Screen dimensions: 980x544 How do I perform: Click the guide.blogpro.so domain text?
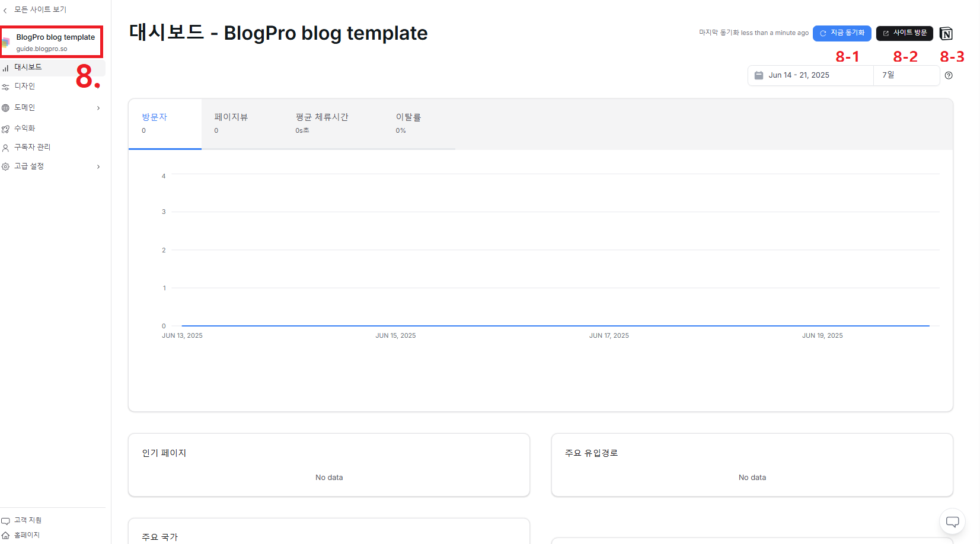click(x=42, y=49)
